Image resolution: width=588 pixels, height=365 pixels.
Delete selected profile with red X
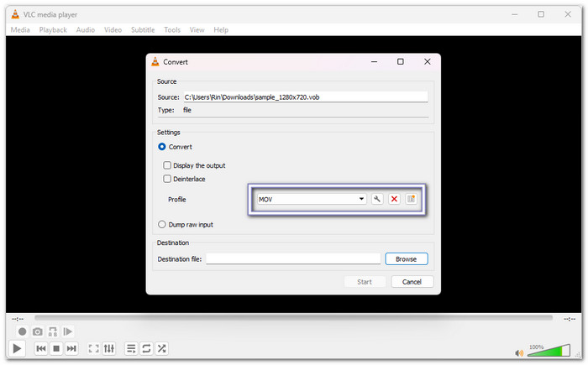coord(394,199)
